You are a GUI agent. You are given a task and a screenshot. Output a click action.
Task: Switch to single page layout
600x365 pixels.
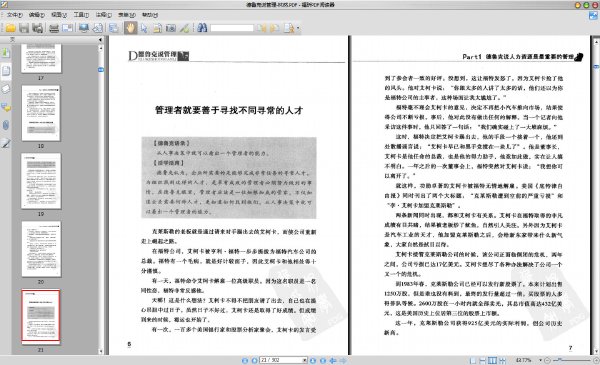[473, 360]
